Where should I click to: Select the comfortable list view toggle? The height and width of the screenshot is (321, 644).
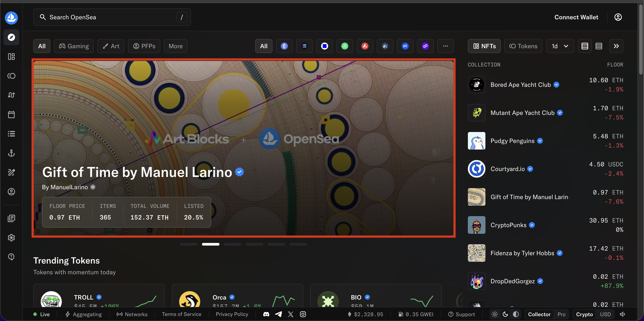pyautogui.click(x=585, y=46)
